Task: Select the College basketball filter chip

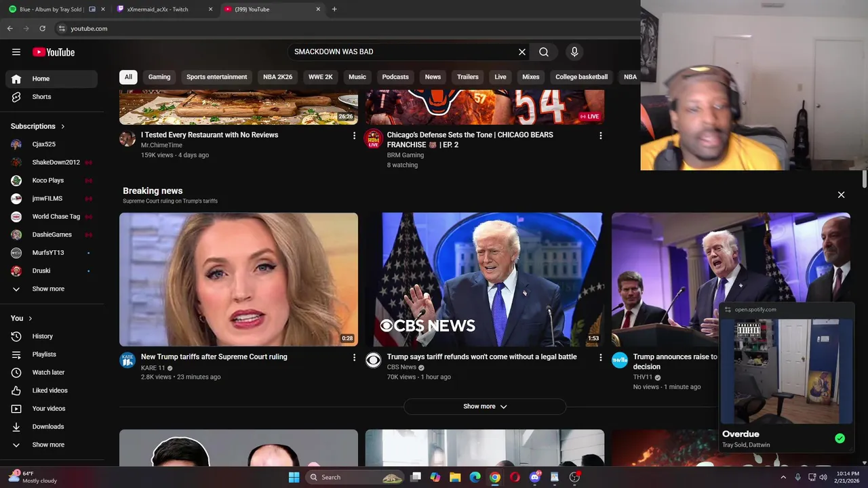Action: 582,77
